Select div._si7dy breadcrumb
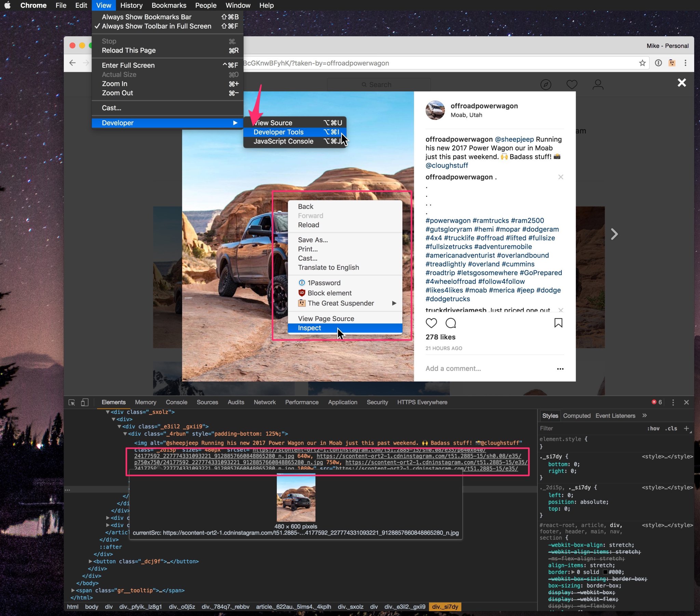This screenshot has height=616, width=700. pyautogui.click(x=445, y=607)
